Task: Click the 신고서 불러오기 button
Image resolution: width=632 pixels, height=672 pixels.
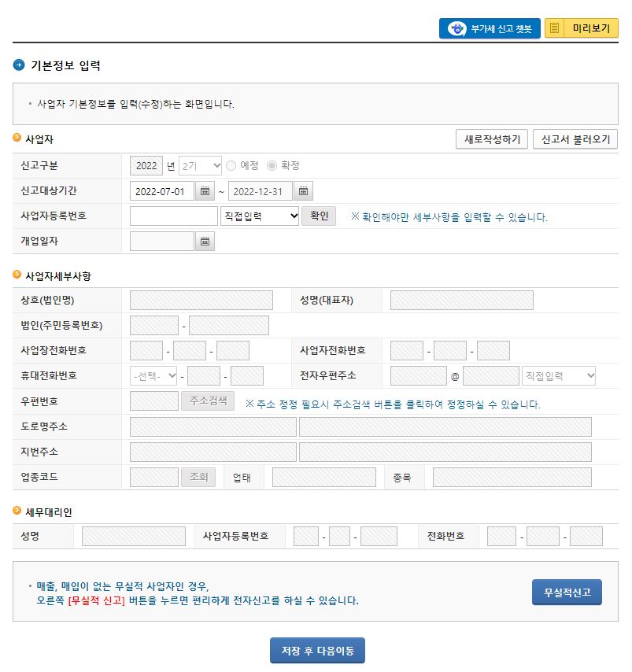Action: pyautogui.click(x=575, y=139)
